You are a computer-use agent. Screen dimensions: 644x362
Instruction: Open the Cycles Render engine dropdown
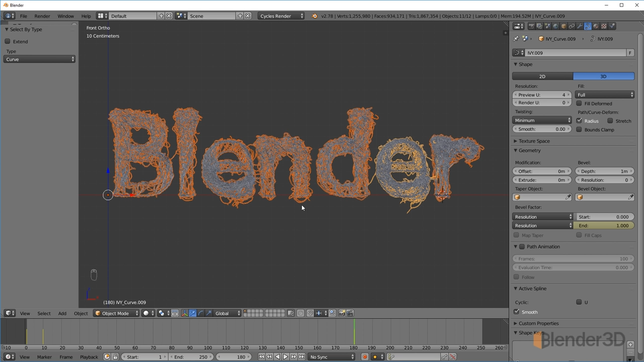pos(281,16)
